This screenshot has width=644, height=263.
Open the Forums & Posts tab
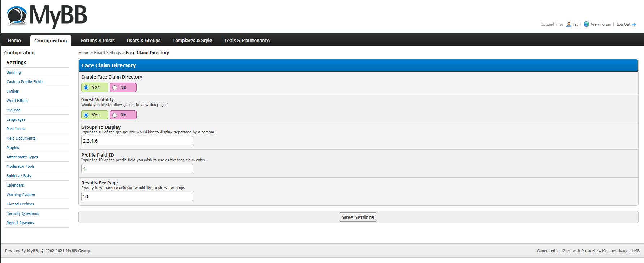[98, 41]
